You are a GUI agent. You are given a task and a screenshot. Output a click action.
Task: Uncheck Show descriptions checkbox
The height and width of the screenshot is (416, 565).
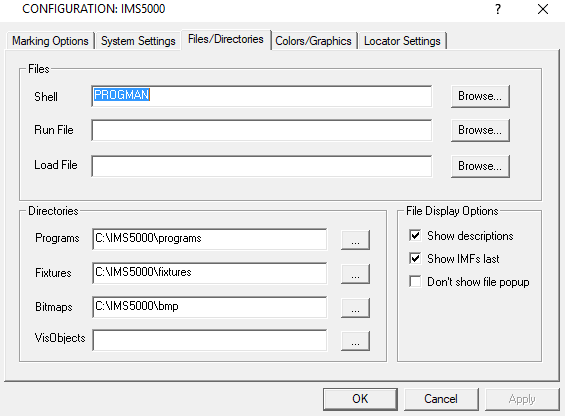point(415,236)
